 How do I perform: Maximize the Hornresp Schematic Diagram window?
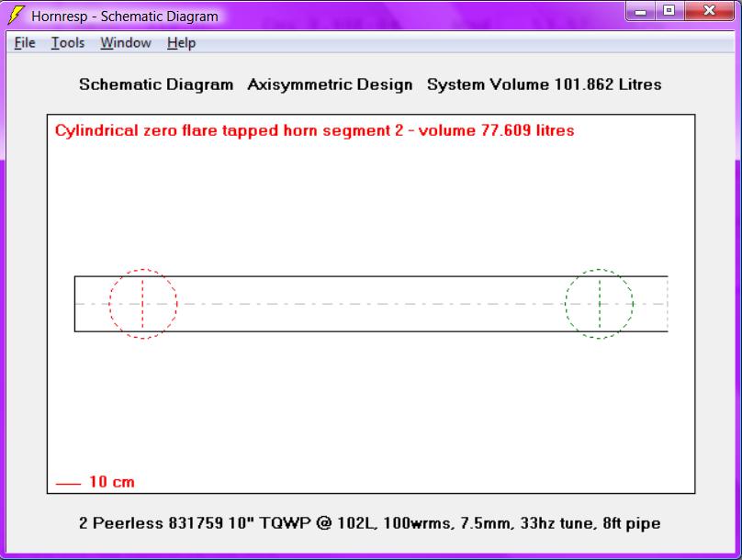[669, 10]
